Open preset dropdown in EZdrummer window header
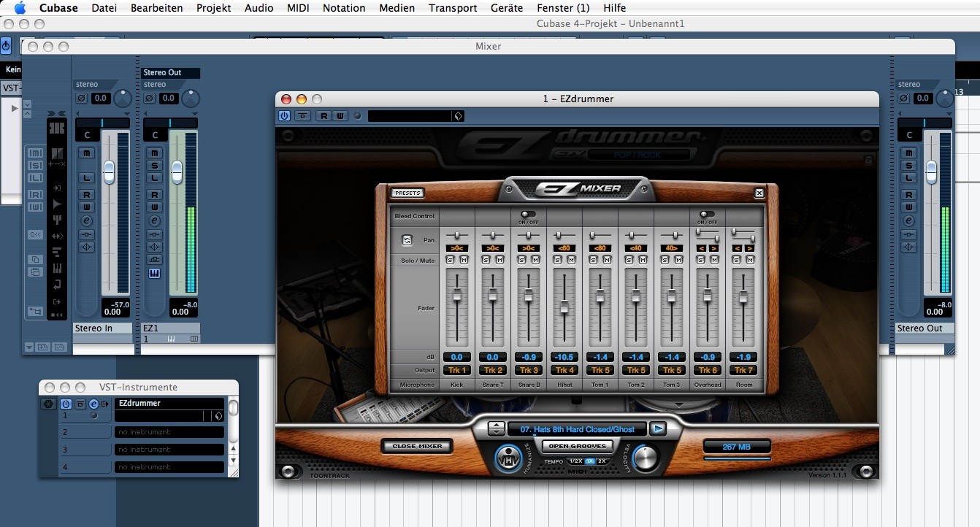Viewport: 980px width, 527px height. (457, 116)
